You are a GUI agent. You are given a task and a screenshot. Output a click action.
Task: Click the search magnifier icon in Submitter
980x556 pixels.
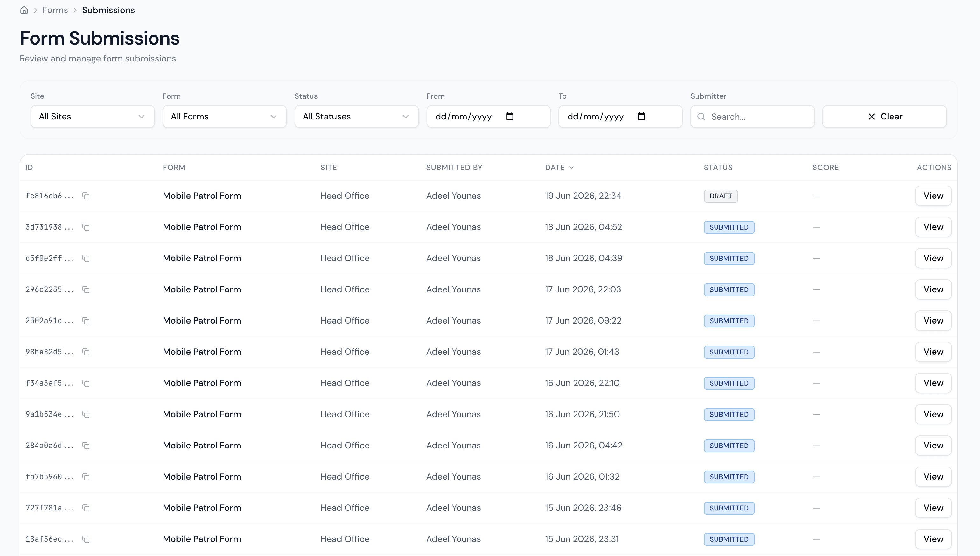pyautogui.click(x=701, y=117)
